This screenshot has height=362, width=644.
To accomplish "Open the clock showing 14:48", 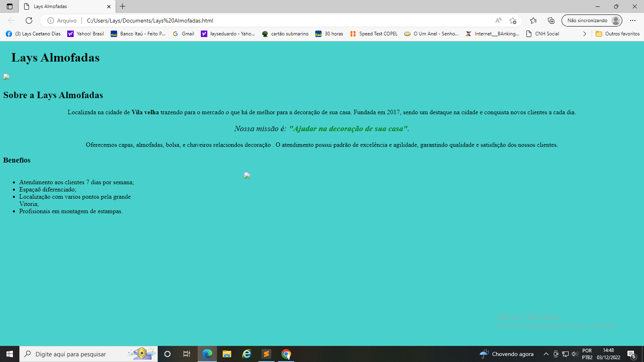I will [x=609, y=354].
